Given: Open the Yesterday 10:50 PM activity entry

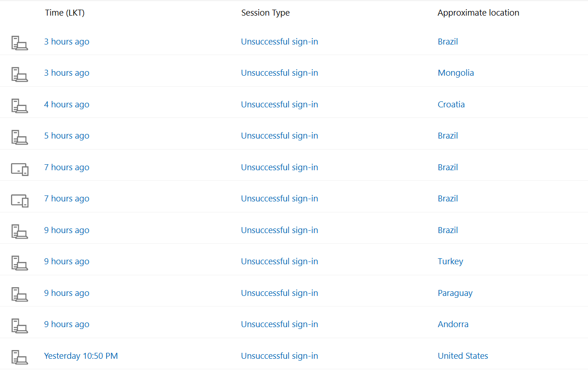Looking at the screenshot, I should pos(81,356).
